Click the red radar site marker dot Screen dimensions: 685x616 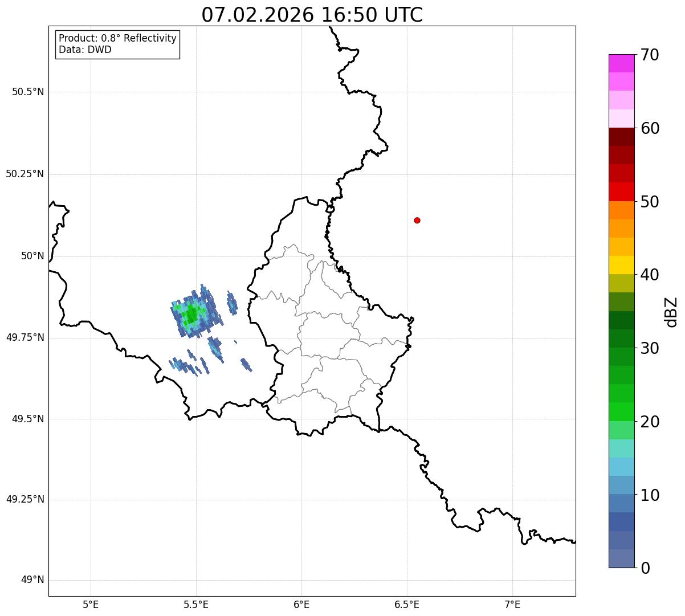[417, 220]
